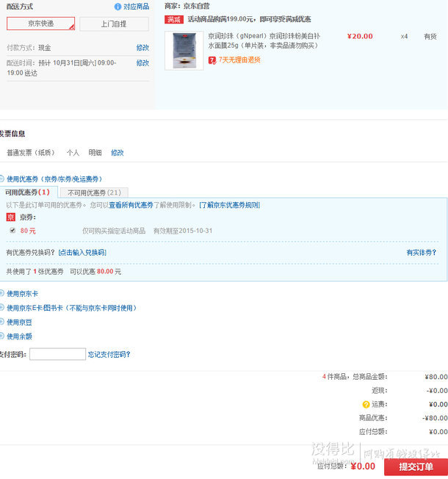This screenshot has width=448, height=479.
Task: Open 查看所有优惠券 link
Action: pyautogui.click(x=131, y=205)
